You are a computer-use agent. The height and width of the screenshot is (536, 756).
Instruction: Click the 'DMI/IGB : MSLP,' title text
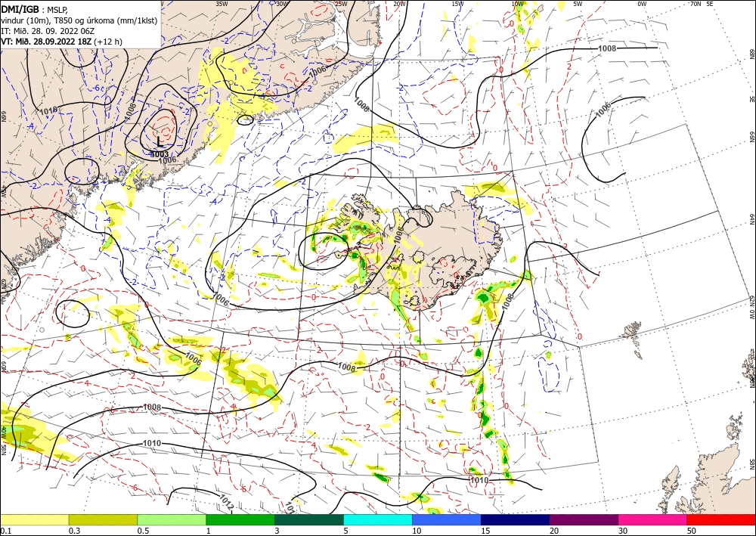tap(34, 9)
